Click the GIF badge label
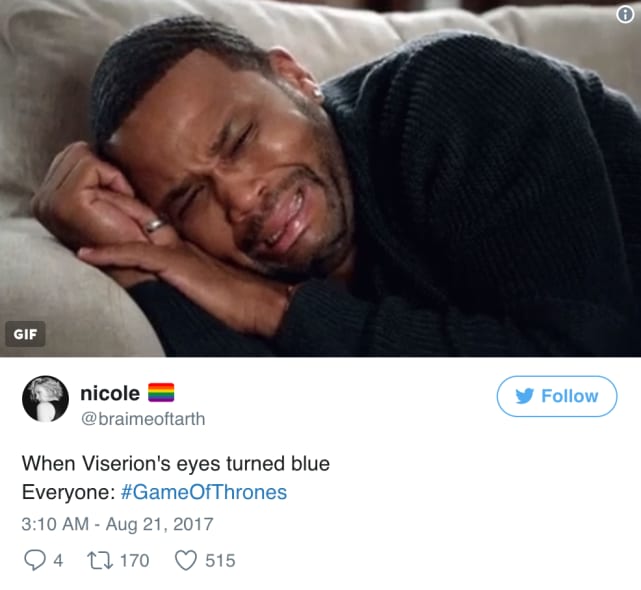 pyautogui.click(x=25, y=334)
